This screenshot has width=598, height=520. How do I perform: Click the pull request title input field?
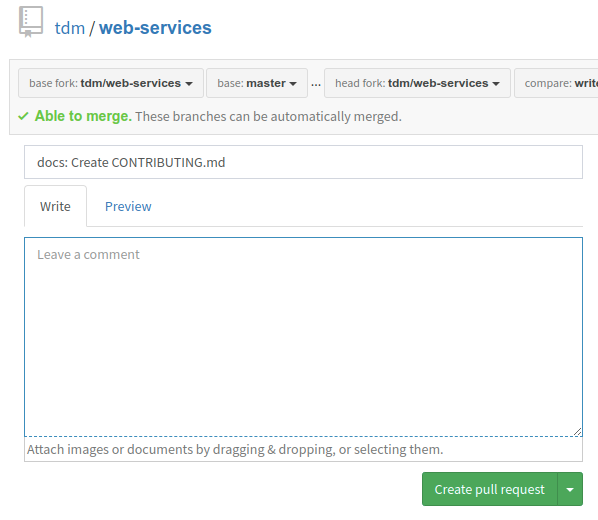[303, 162]
